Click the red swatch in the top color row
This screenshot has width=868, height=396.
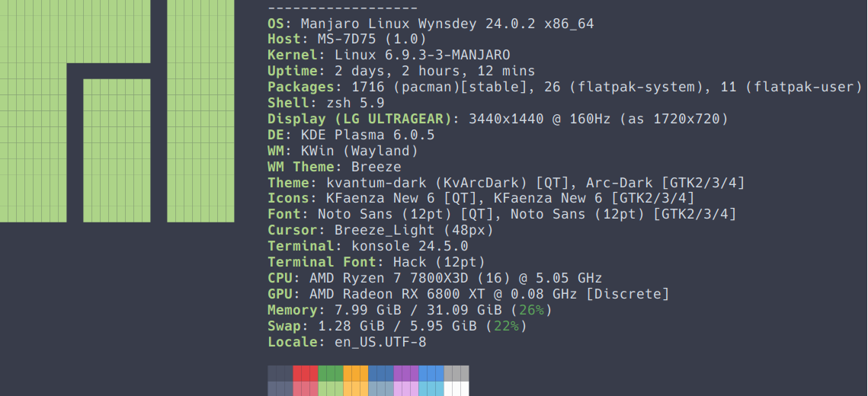point(306,372)
